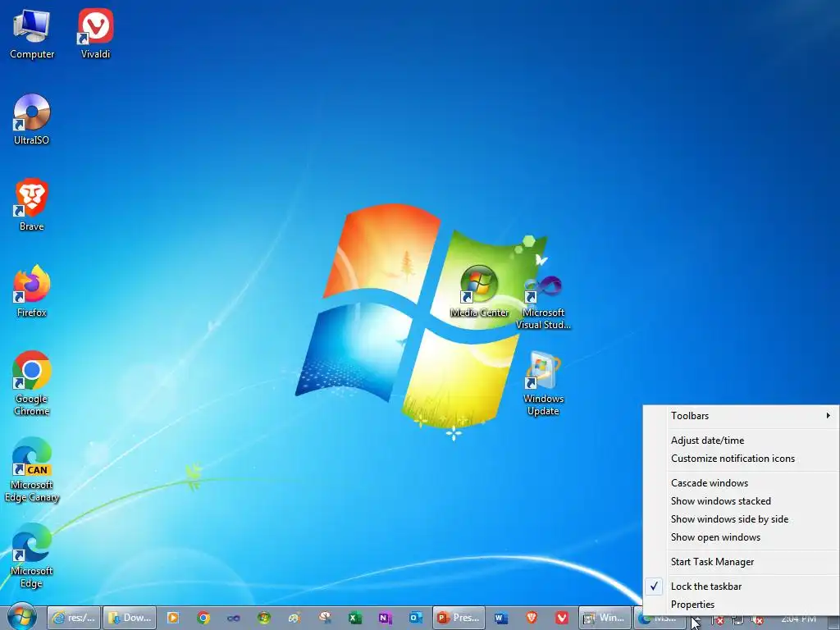
Task: Launch Chrome from the taskbar
Action: (x=203, y=618)
